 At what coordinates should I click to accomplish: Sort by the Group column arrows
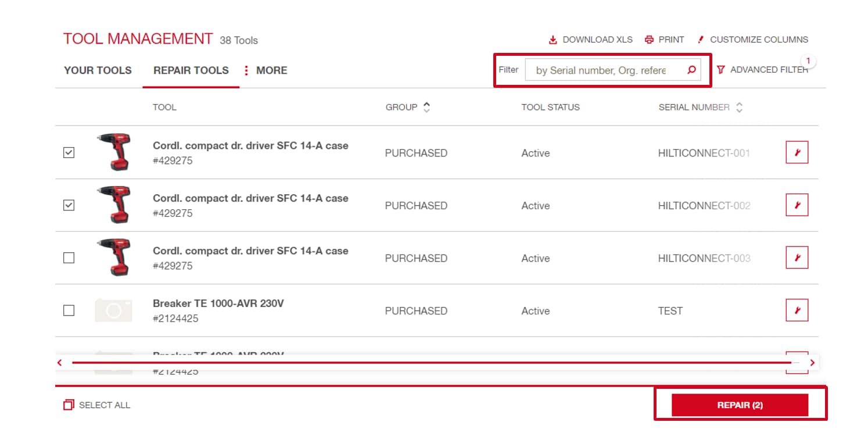coord(426,108)
